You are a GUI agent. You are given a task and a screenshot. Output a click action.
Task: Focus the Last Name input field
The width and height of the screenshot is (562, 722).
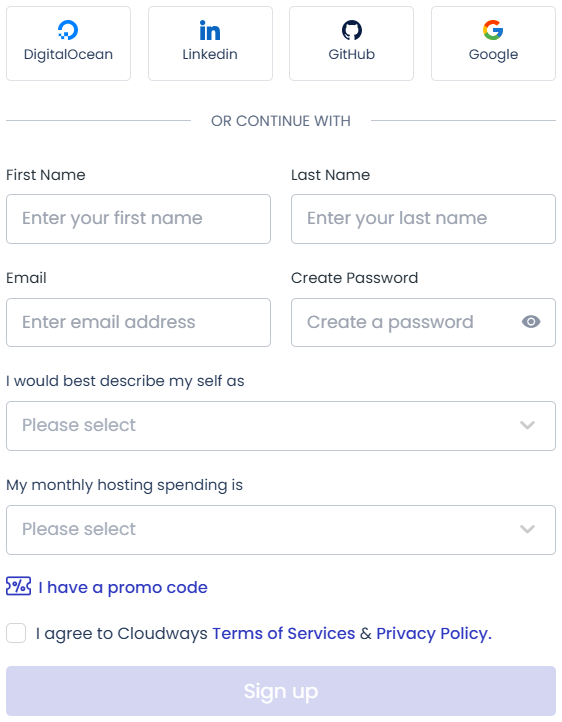click(x=423, y=219)
